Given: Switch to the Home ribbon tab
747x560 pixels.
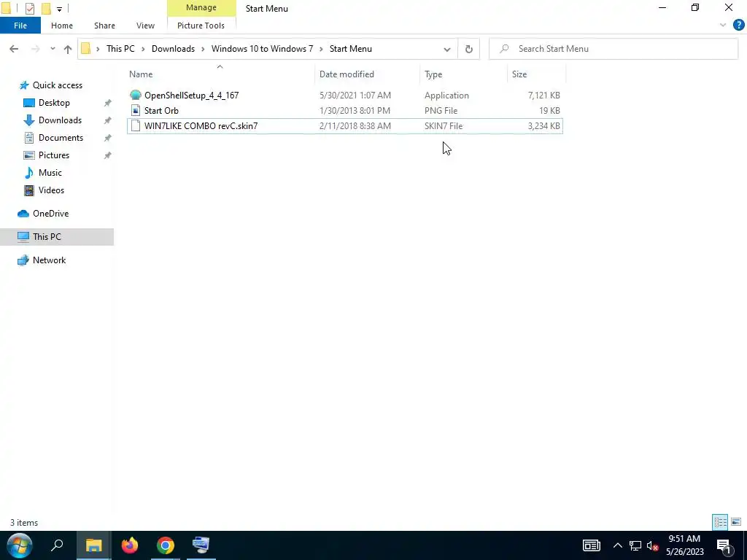Looking at the screenshot, I should click(x=62, y=26).
